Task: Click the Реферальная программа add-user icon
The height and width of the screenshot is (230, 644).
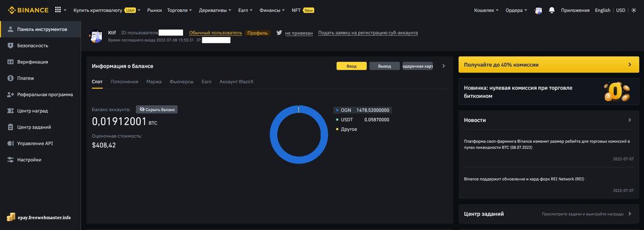Action: [10, 95]
